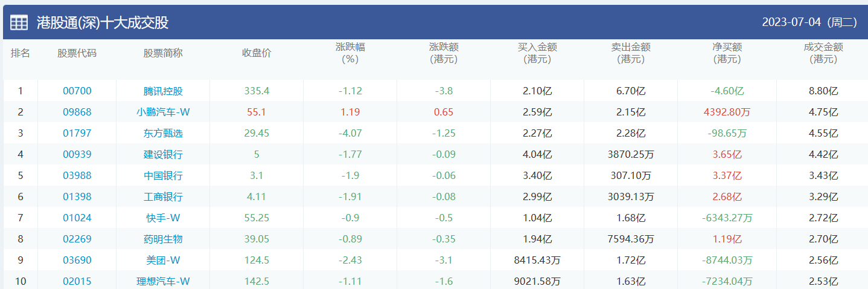The width and height of the screenshot is (868, 289).
Task: Click 工商银行 stock name
Action: pyautogui.click(x=163, y=197)
